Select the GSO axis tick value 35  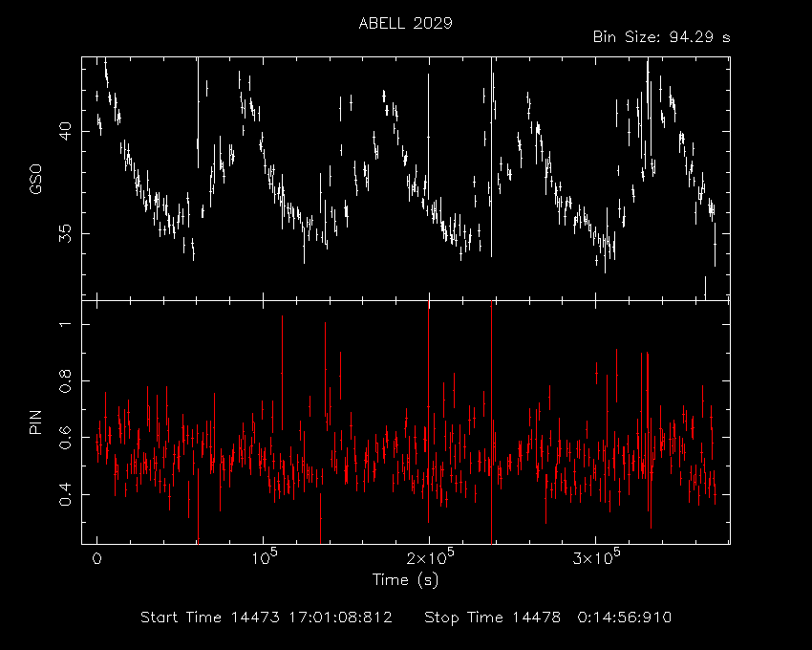tap(65, 234)
